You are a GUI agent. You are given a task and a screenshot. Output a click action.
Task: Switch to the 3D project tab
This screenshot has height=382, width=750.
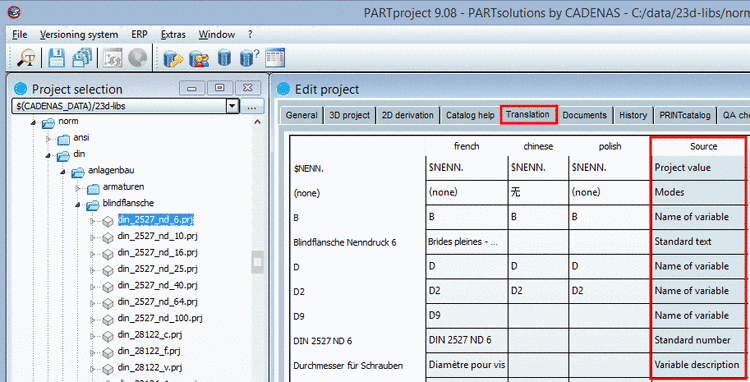point(350,115)
